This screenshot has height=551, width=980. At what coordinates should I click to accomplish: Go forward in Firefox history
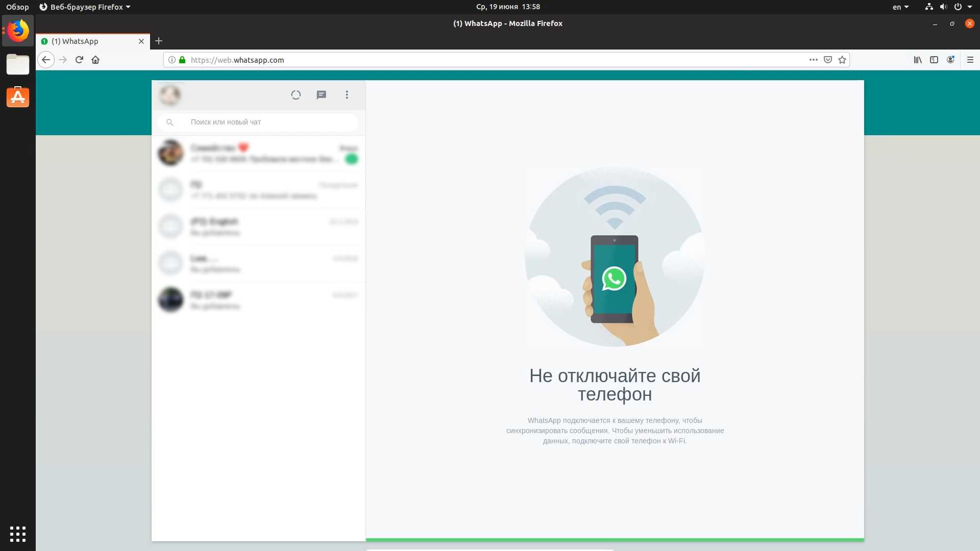pos(63,60)
